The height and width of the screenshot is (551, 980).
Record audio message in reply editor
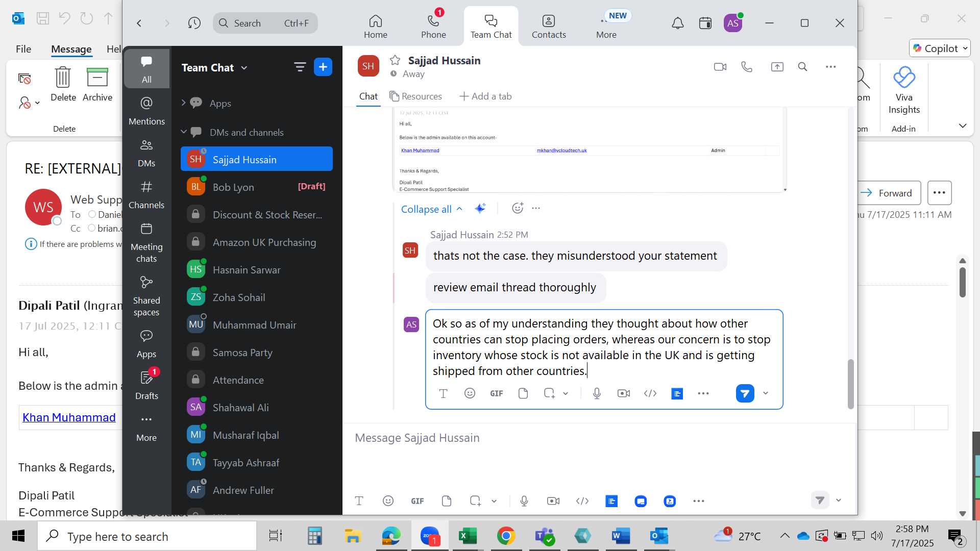click(597, 393)
